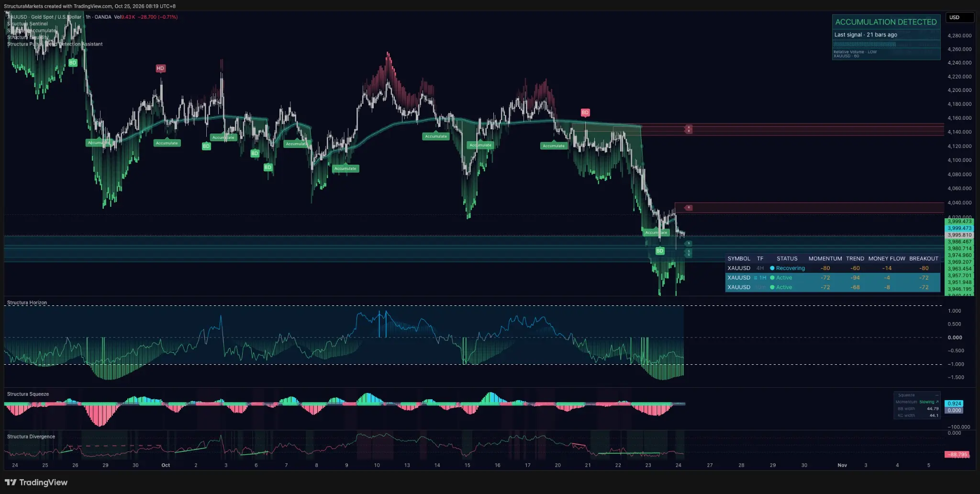The height and width of the screenshot is (494, 980).
Task: Click the Structura Squeeze pane title
Action: tap(28, 394)
